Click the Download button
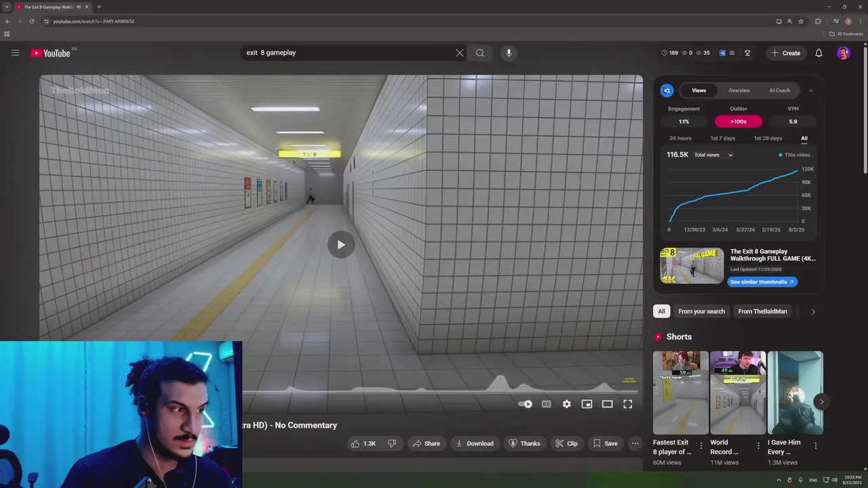Viewport: 868px width, 488px height. tap(474, 443)
